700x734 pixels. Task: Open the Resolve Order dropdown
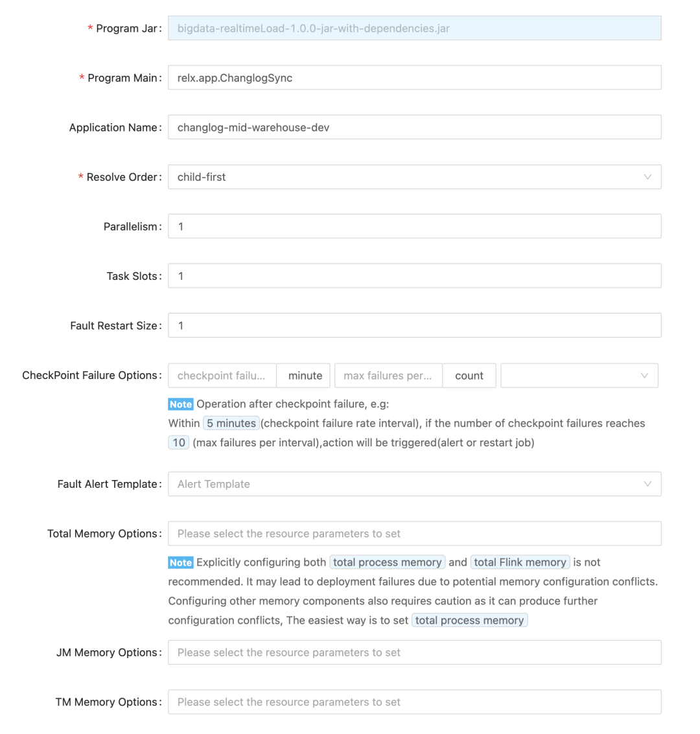[402, 177]
